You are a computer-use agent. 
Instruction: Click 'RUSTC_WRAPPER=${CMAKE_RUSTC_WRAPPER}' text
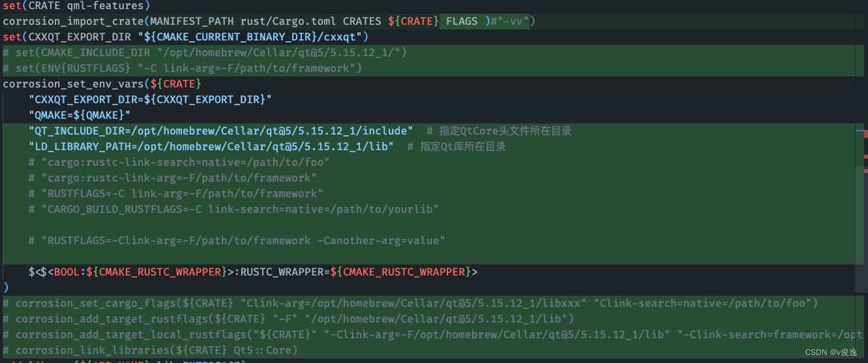[356, 272]
